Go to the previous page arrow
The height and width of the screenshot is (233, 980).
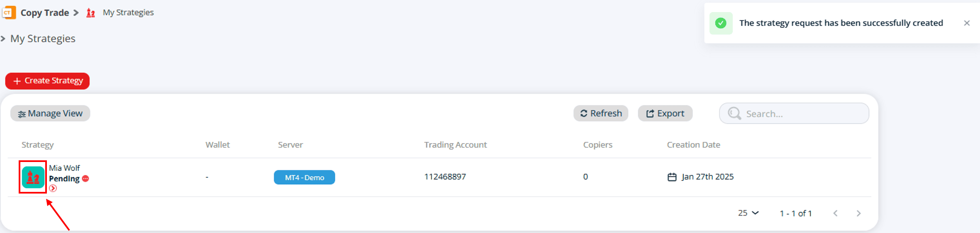(836, 213)
